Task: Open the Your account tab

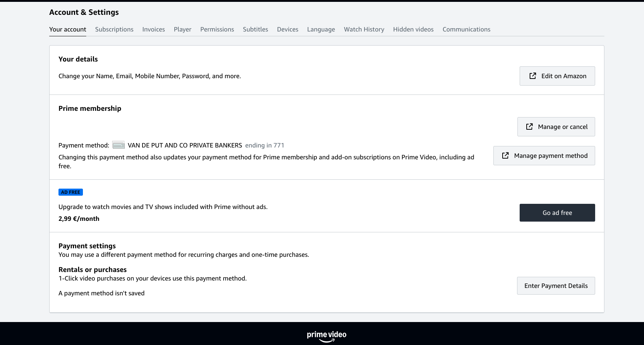Action: [68, 29]
